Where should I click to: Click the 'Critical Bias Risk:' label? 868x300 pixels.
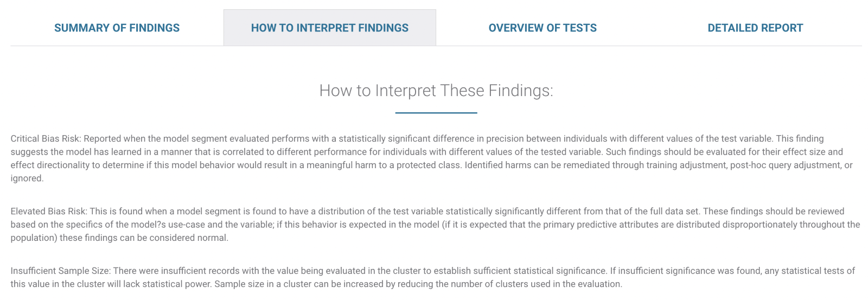(46, 139)
